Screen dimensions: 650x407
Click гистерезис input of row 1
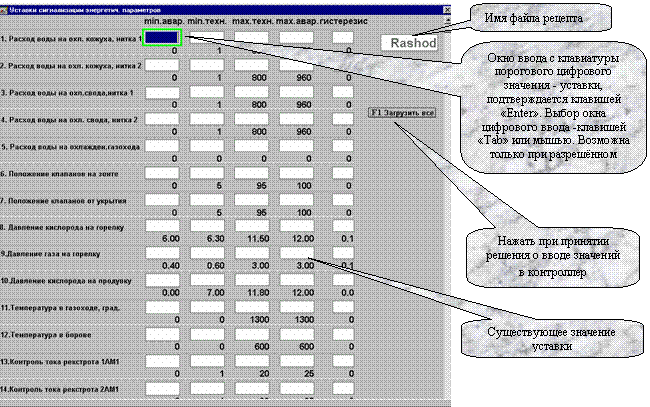pyautogui.click(x=343, y=38)
